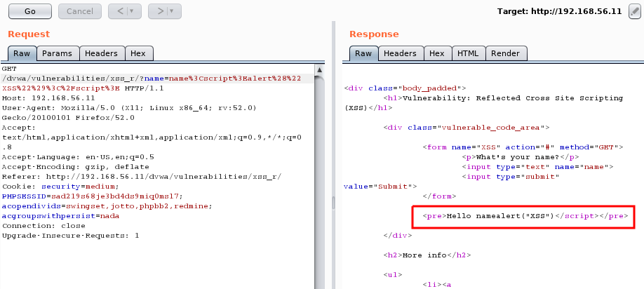Click the reflected 'Hello namealert("XSS")' response line
Screen dimensions: 644x289
coord(525,216)
